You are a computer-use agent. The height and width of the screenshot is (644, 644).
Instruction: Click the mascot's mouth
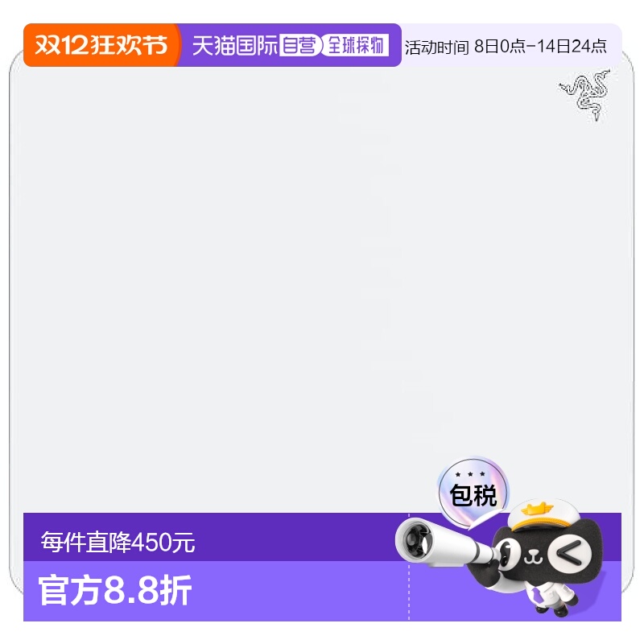pos(533,558)
